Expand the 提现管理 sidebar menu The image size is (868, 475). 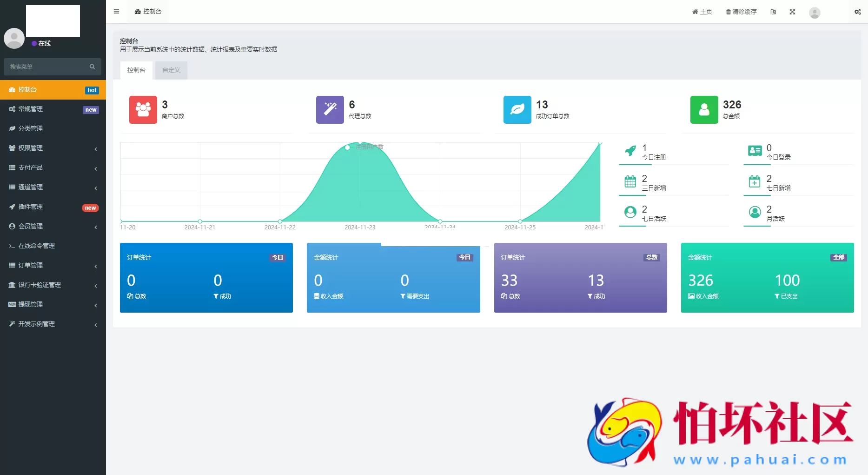pos(53,304)
